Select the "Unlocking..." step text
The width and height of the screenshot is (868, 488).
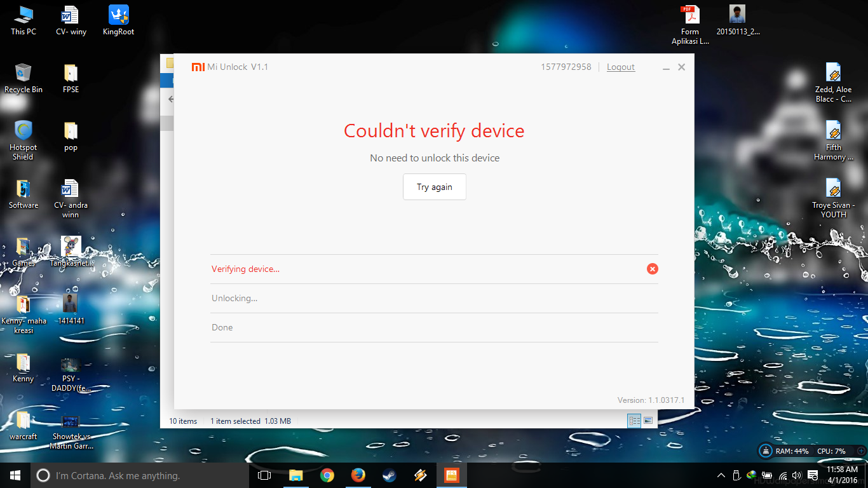[x=234, y=298]
